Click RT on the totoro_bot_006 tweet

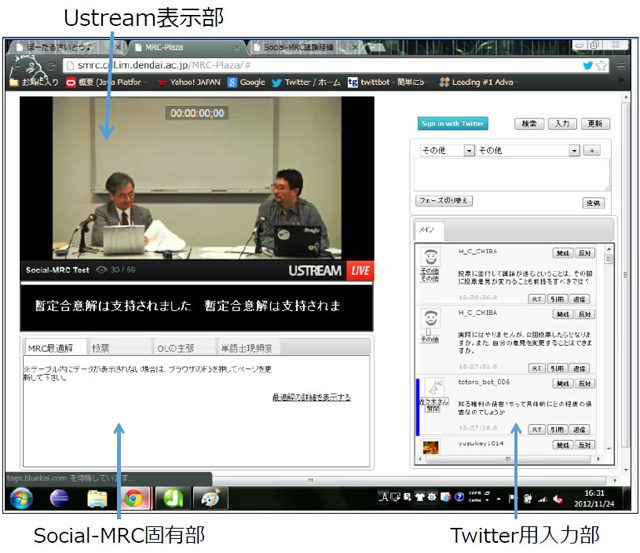[537, 429]
